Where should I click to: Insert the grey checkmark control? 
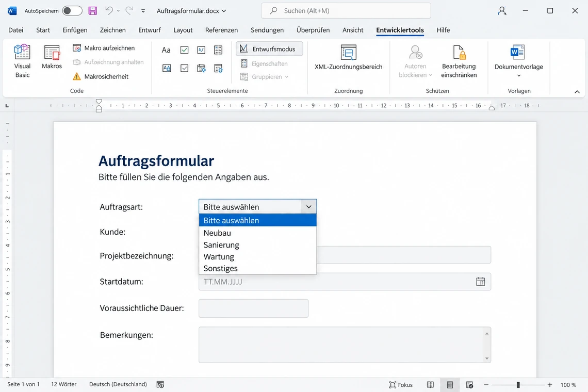184,68
